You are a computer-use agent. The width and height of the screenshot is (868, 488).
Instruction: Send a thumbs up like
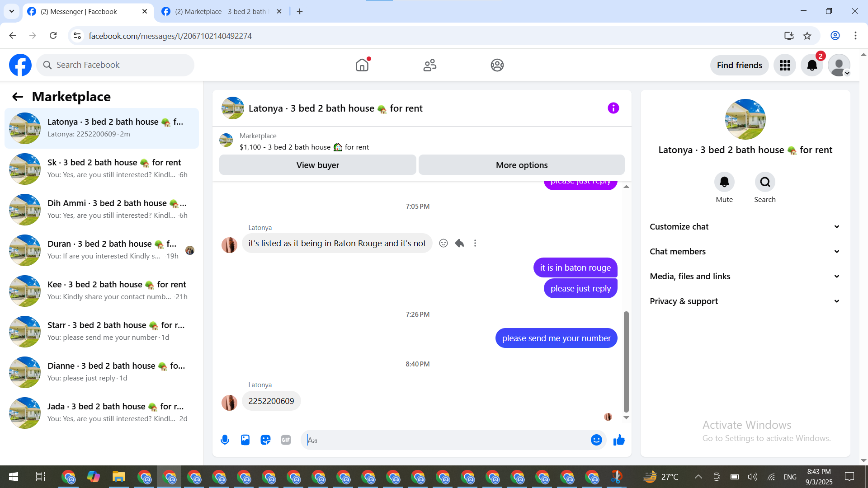click(619, 440)
